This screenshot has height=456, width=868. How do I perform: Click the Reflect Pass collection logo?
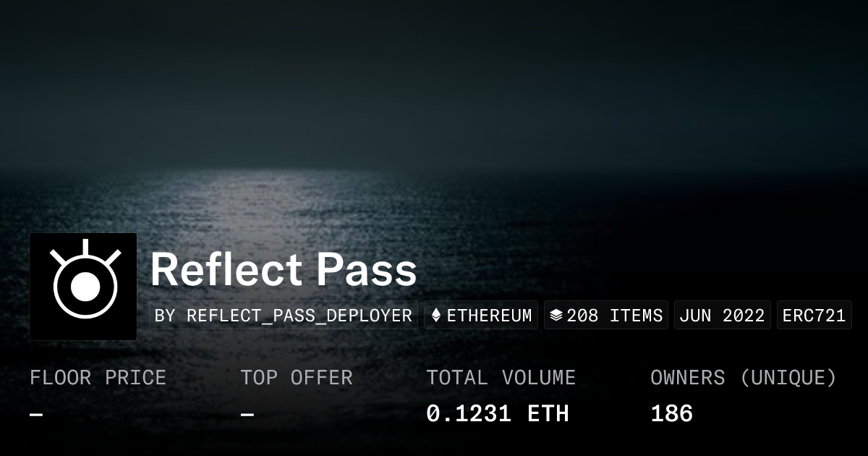pyautogui.click(x=83, y=287)
